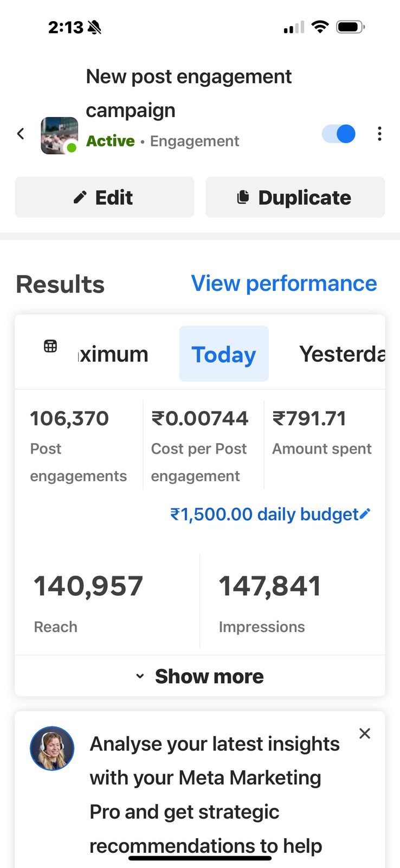Expand results with Show more
This screenshot has width=400, height=868.
(x=200, y=676)
